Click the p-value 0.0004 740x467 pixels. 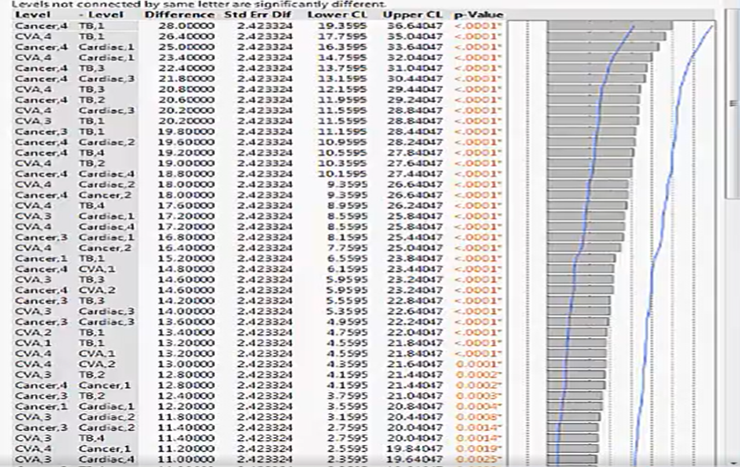coord(479,406)
